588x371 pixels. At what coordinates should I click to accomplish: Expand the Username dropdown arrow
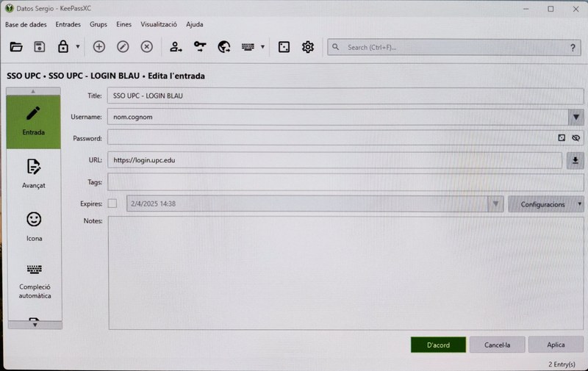tap(576, 117)
